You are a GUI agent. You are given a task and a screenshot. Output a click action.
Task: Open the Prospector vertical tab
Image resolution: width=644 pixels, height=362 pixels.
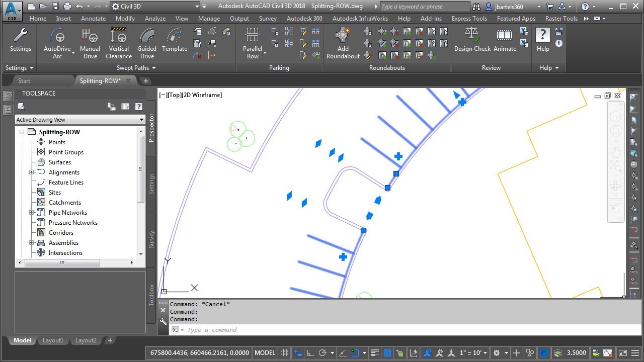[x=151, y=127]
